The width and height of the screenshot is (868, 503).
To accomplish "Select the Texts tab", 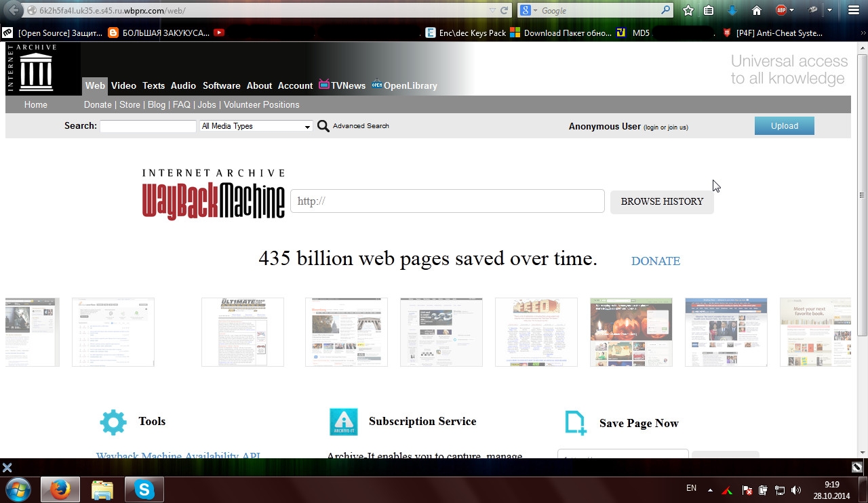I will pyautogui.click(x=153, y=85).
